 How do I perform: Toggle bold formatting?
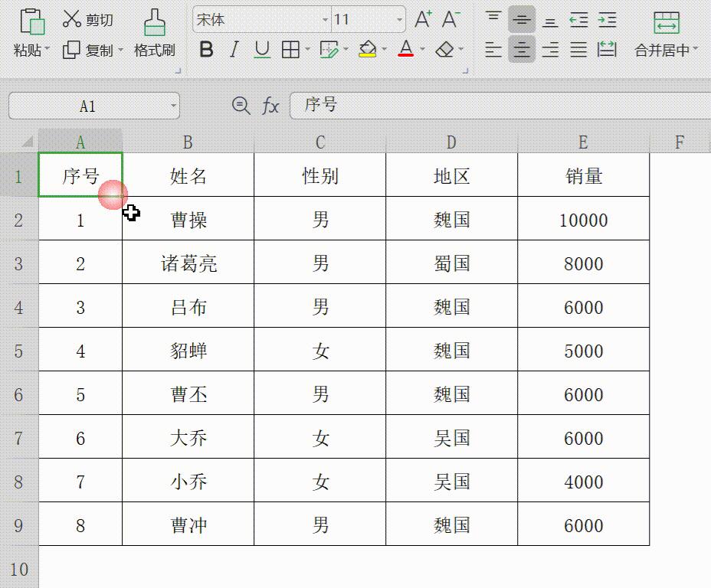205,49
